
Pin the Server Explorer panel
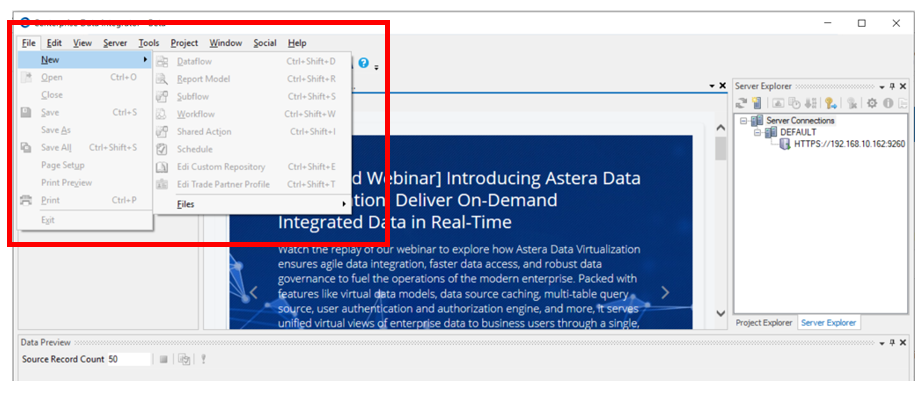pos(893,87)
